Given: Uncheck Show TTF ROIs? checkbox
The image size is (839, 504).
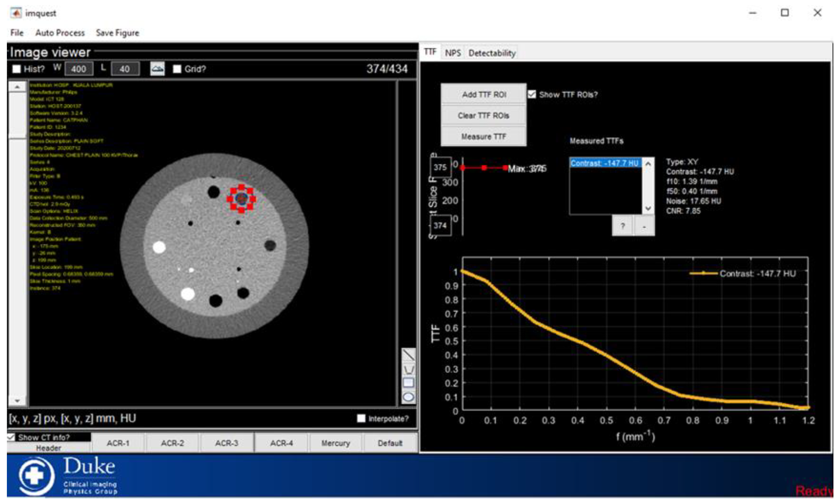Looking at the screenshot, I should click(532, 94).
